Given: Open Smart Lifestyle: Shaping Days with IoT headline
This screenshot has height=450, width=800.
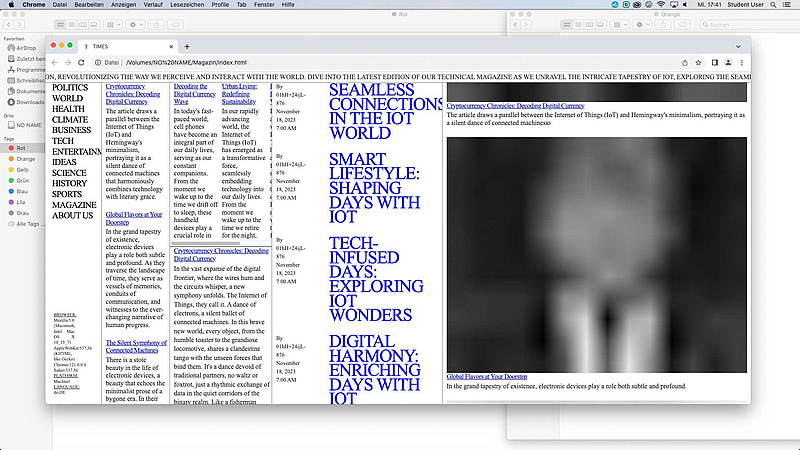Looking at the screenshot, I should [x=374, y=188].
